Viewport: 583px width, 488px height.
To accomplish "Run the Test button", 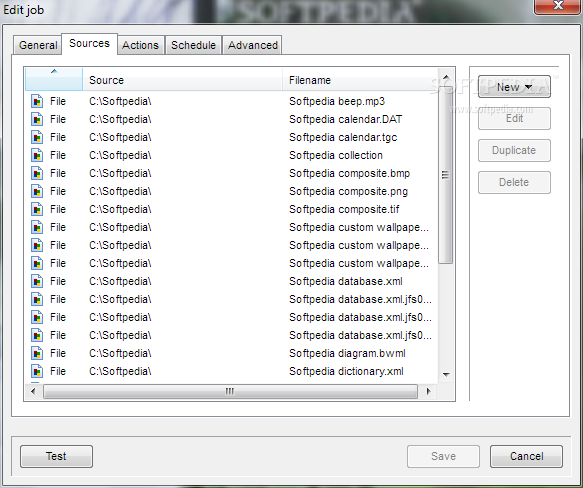I will (56, 456).
